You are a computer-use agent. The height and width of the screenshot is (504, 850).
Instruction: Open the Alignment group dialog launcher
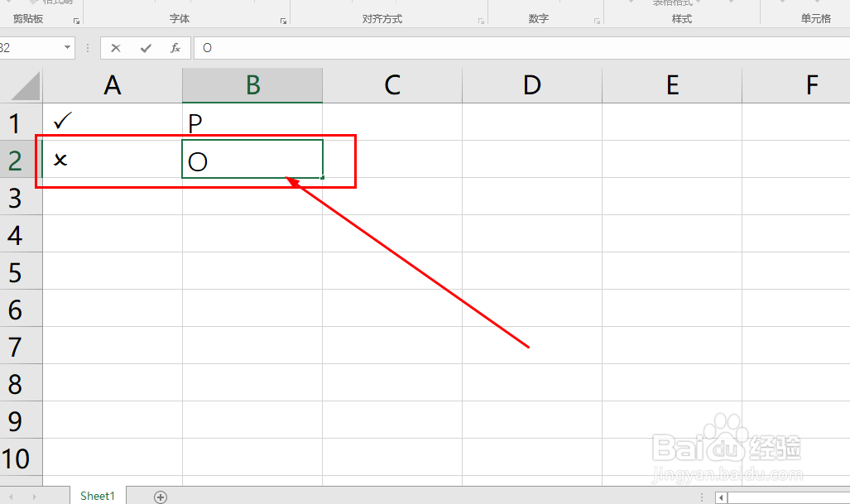tap(481, 21)
